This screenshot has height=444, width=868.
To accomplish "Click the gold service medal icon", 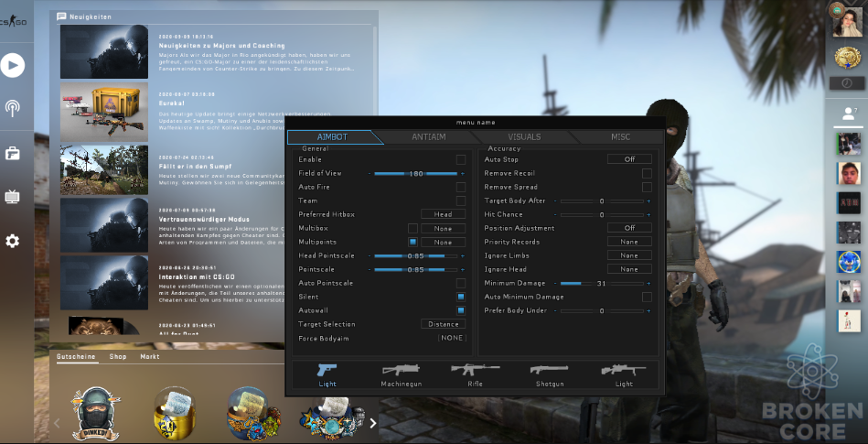I will coord(848,57).
